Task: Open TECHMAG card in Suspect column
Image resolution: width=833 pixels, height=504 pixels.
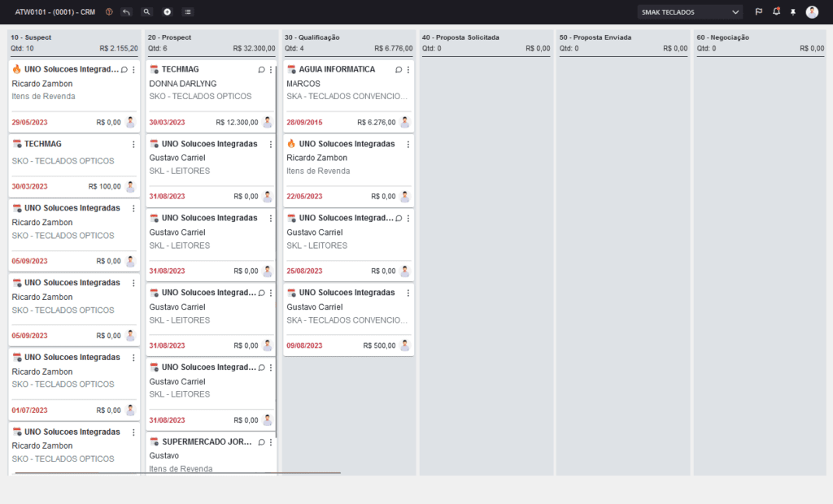Action: [x=43, y=144]
